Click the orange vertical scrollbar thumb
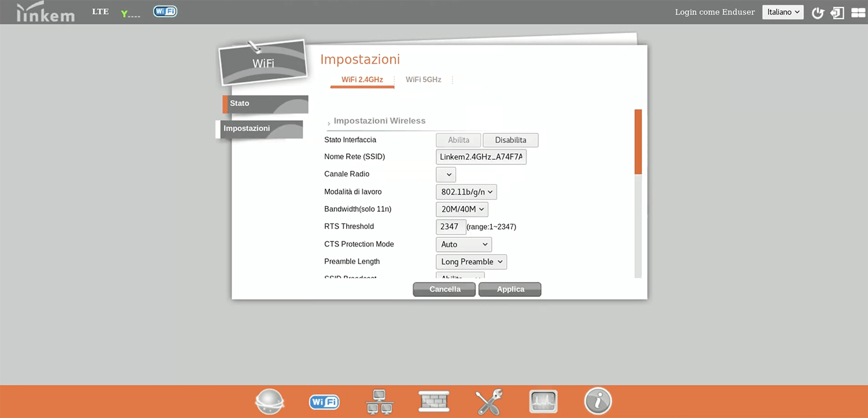This screenshot has height=418, width=868. pyautogui.click(x=638, y=142)
